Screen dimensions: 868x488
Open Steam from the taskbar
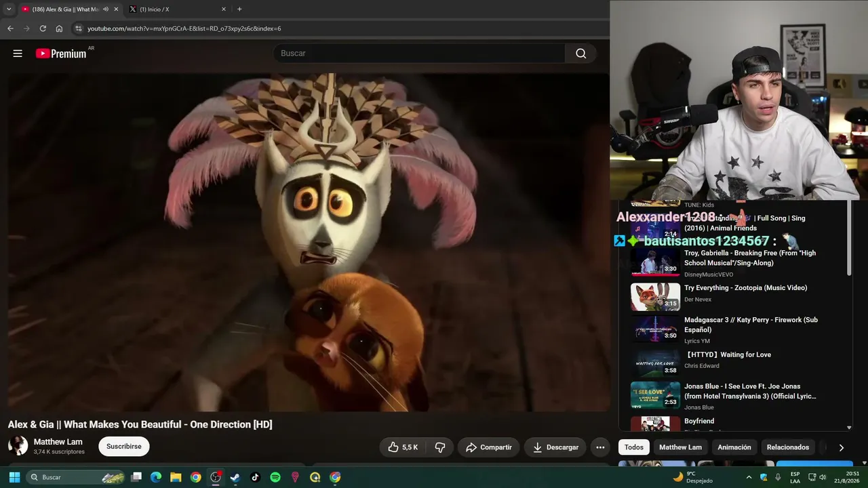235,477
